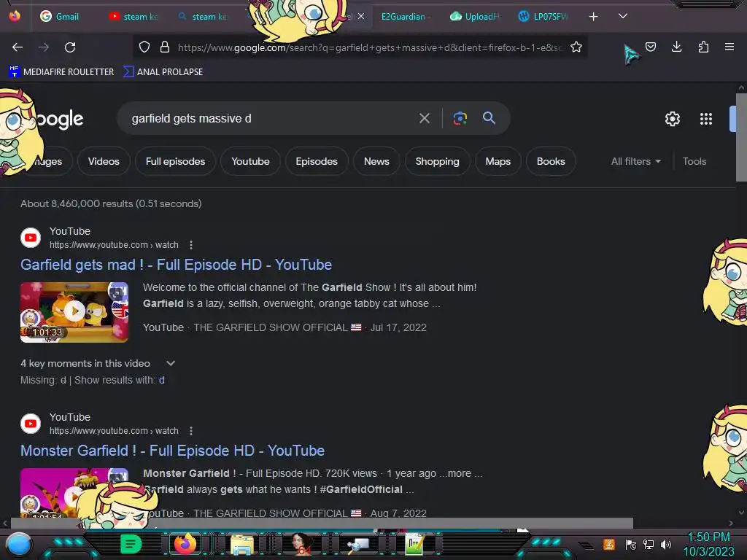This screenshot has width=747, height=560.
Task: Filter results by Maps
Action: point(498,161)
